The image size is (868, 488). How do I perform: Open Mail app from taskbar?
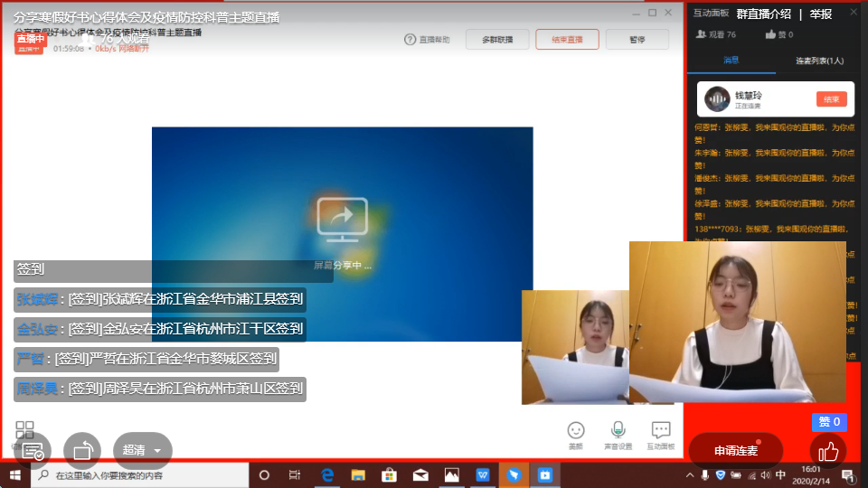click(420, 475)
